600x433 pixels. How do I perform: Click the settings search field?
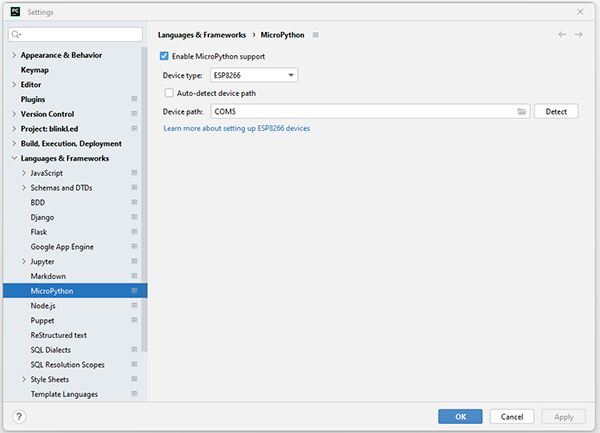click(75, 34)
